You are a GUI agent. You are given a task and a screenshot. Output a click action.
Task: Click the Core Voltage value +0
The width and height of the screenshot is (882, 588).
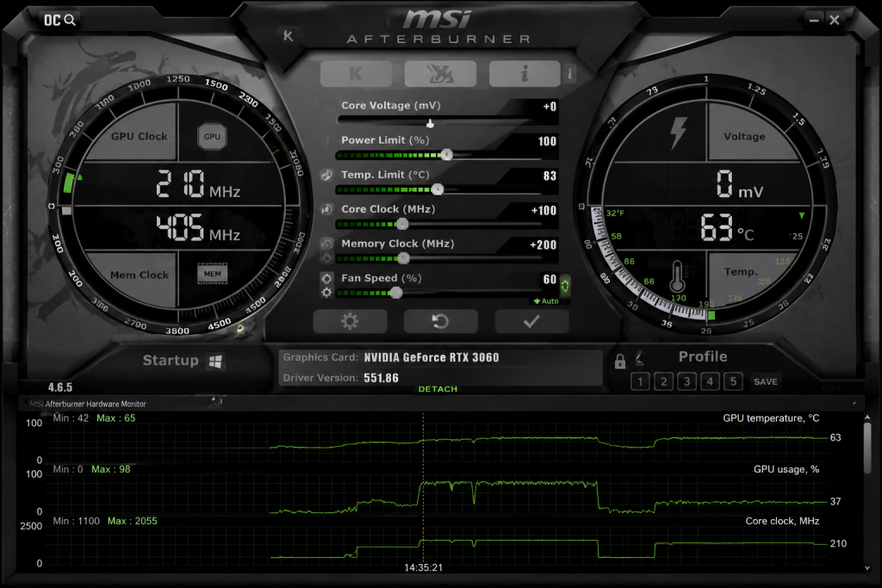(x=550, y=107)
